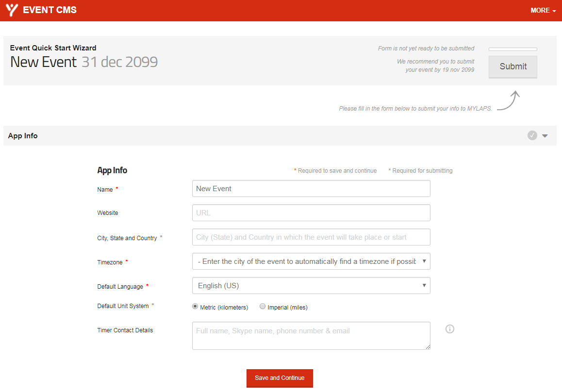Click the grey Submit button
This screenshot has width=562, height=392.
tap(512, 66)
